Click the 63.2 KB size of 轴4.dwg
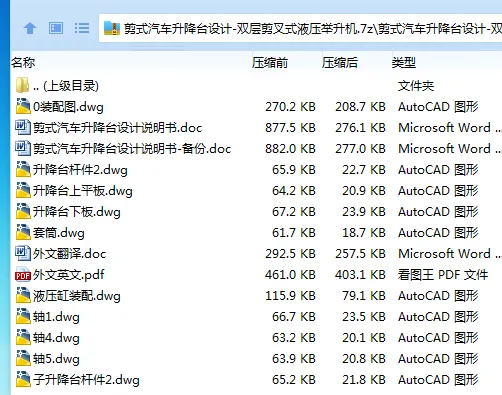 294,338
